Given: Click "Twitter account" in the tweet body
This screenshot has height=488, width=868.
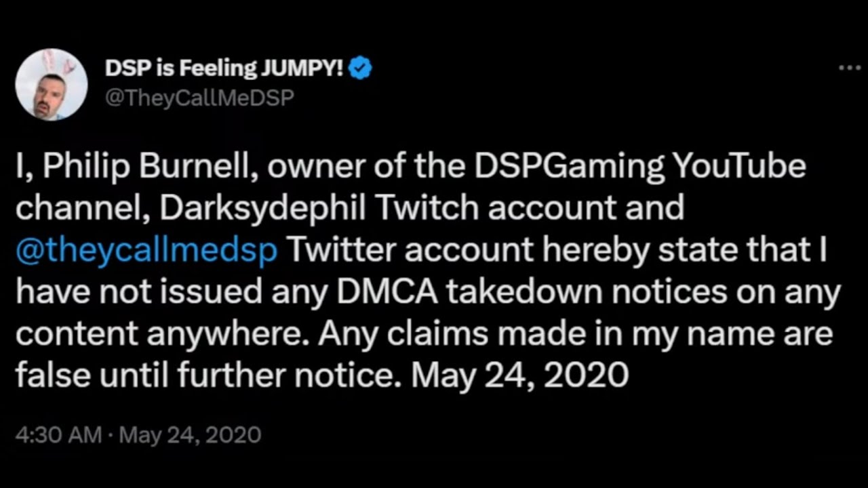Looking at the screenshot, I should coord(411,251).
